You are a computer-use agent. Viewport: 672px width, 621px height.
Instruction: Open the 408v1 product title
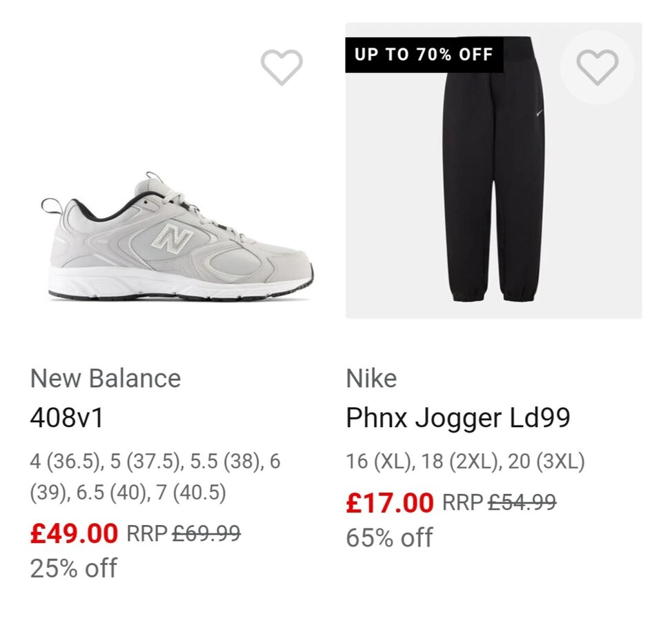point(66,418)
